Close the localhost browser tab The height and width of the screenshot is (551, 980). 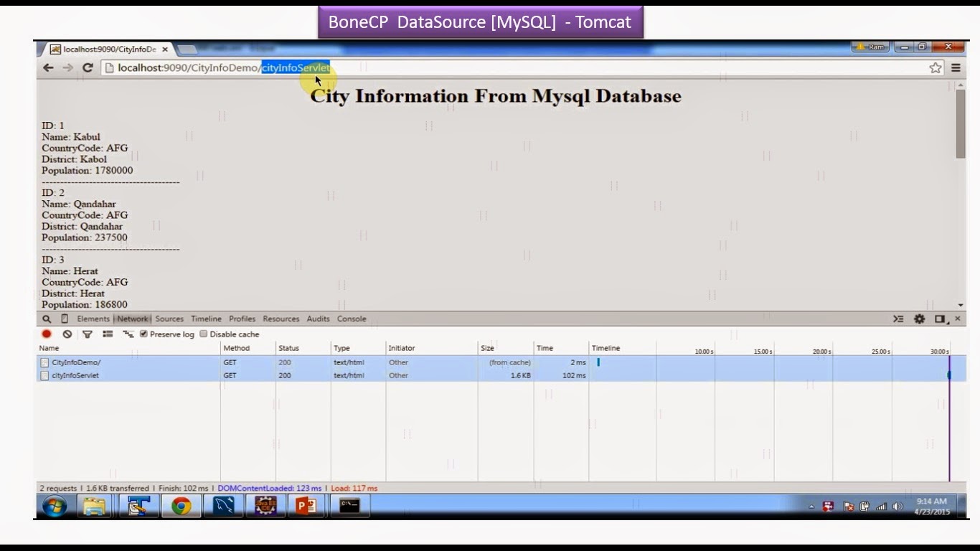pyautogui.click(x=164, y=50)
